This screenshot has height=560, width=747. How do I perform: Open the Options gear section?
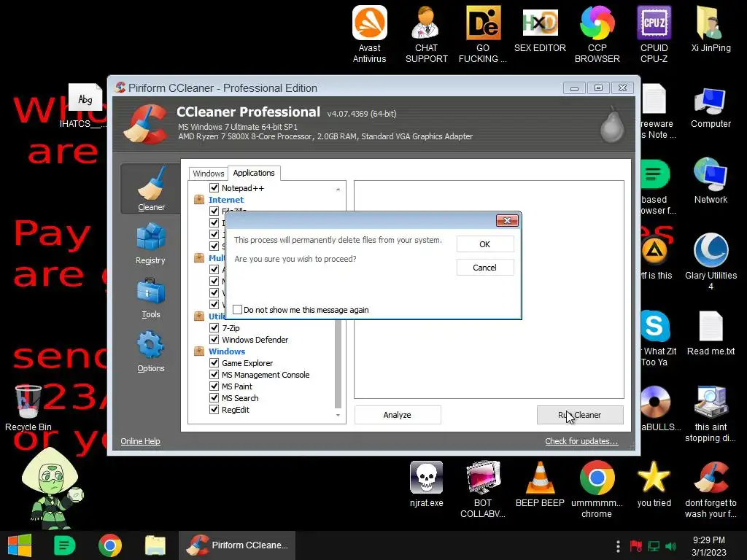pyautogui.click(x=150, y=352)
